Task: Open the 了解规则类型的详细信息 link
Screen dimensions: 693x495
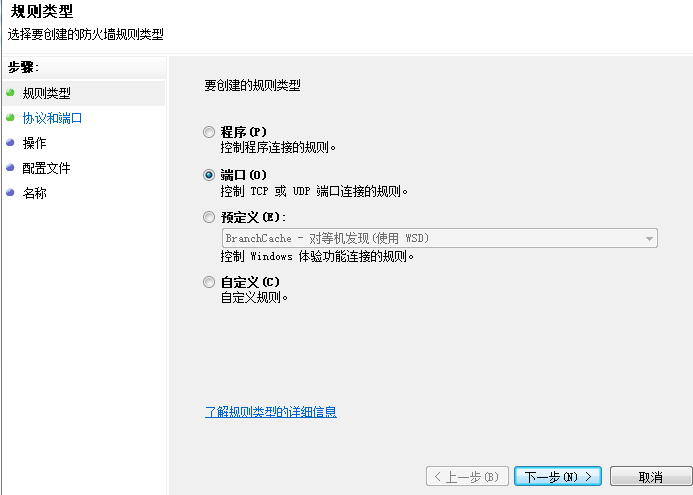Action: 270,412
